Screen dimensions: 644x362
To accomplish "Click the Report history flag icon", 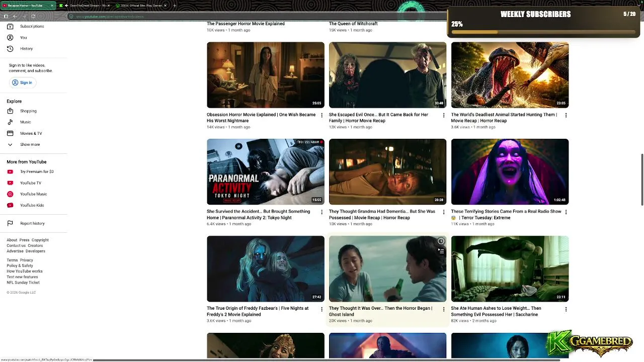I will 10,223.
